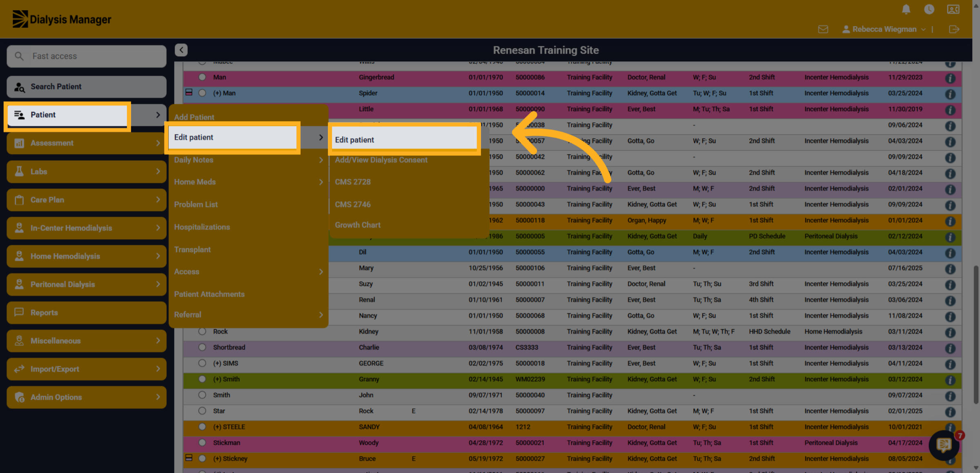Expand the Spider Man row using the minus icon
This screenshot has width=980, height=473.
[x=189, y=92]
